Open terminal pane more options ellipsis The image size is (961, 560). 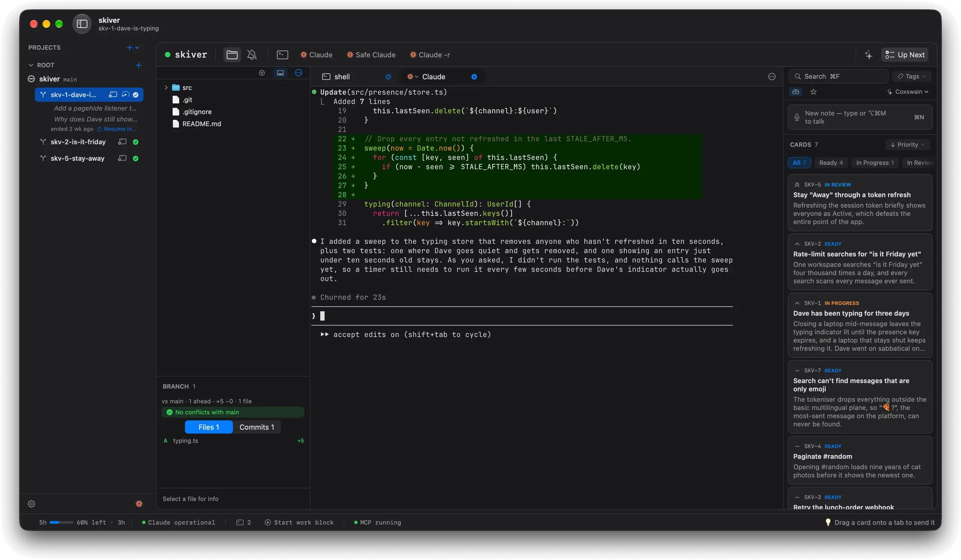771,77
